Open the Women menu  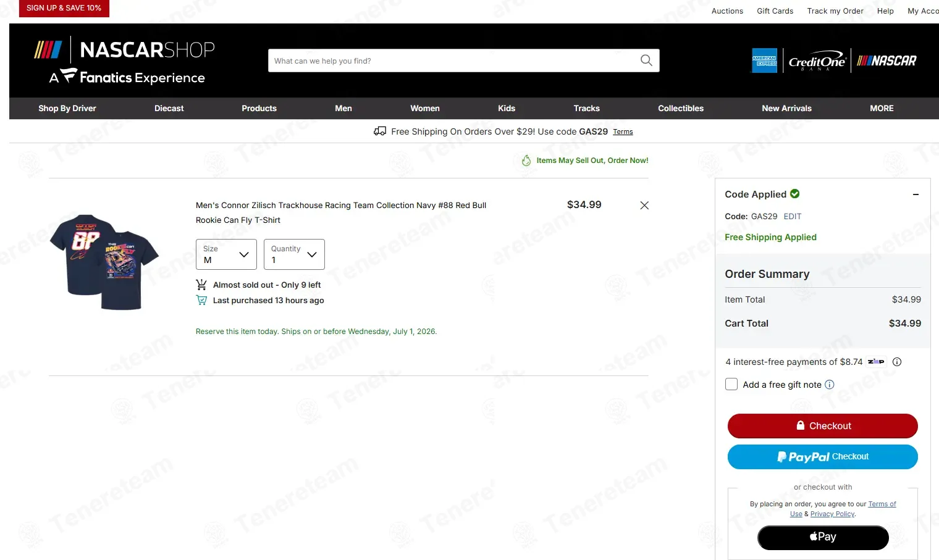pyautogui.click(x=425, y=108)
